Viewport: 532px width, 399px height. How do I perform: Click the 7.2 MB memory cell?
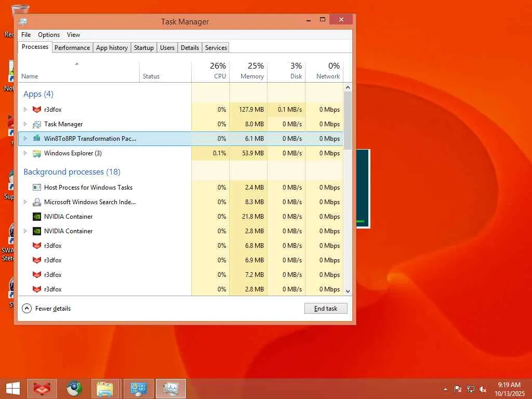(248, 275)
